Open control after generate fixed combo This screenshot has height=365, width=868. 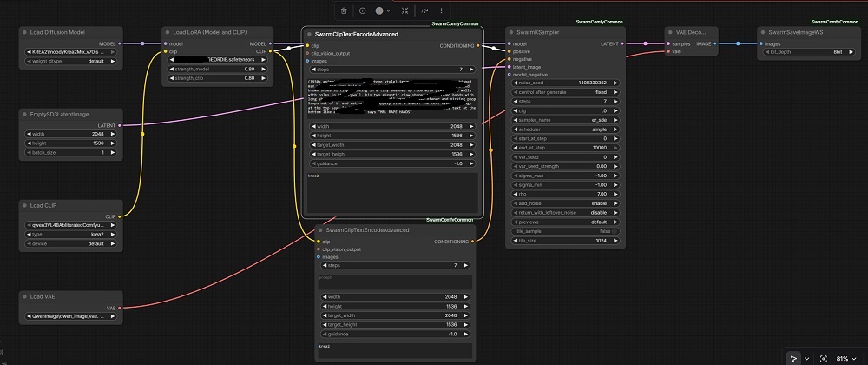566,92
